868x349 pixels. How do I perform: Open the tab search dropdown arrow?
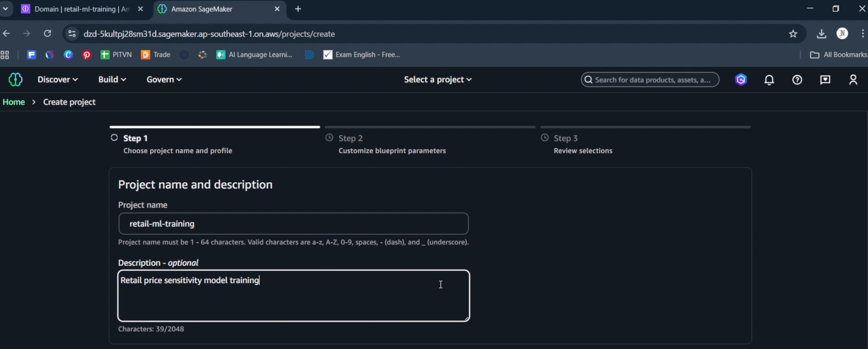pos(5,9)
